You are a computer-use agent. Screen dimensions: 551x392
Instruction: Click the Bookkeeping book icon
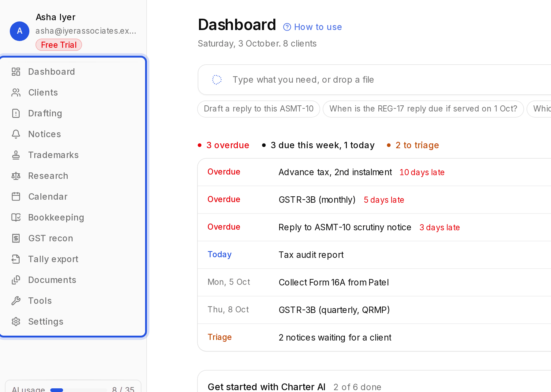[x=16, y=217]
